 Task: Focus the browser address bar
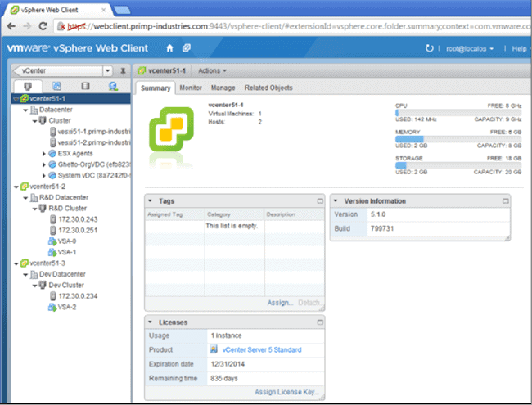[x=292, y=26]
